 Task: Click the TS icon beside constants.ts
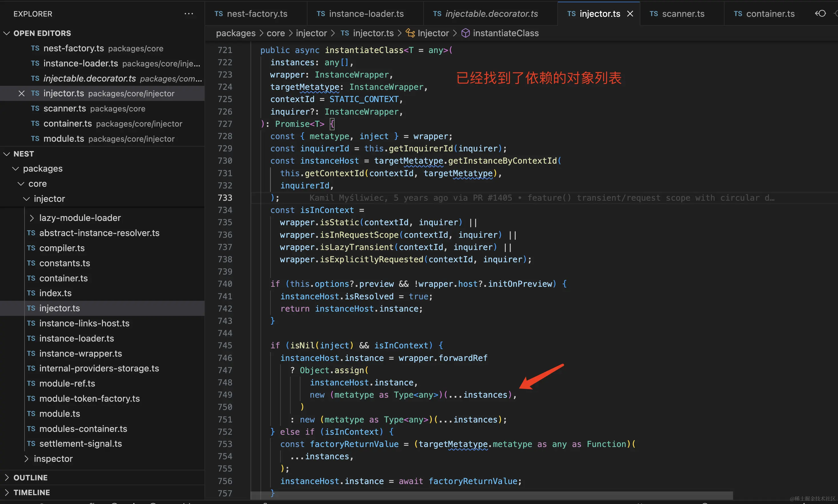click(31, 263)
